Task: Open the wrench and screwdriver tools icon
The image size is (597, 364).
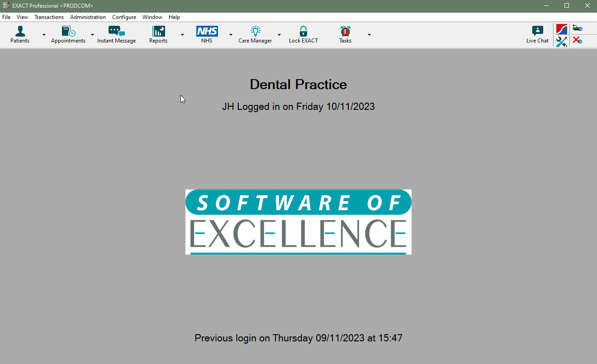Action: click(561, 42)
